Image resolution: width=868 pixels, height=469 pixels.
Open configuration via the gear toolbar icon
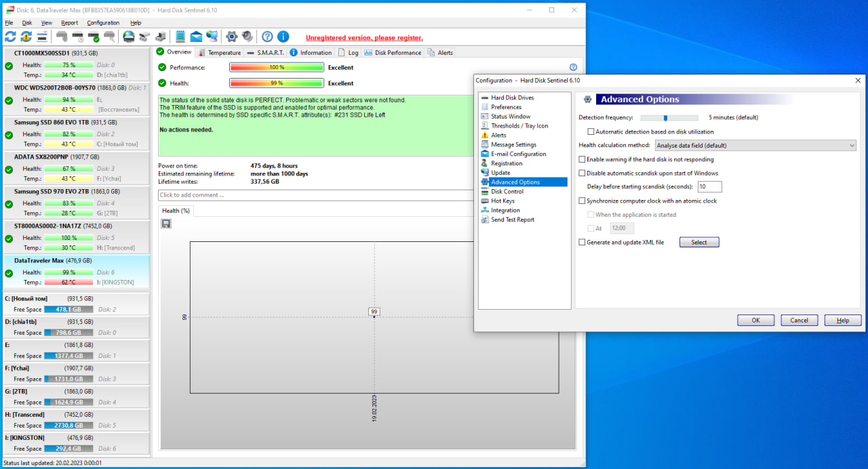coord(232,37)
